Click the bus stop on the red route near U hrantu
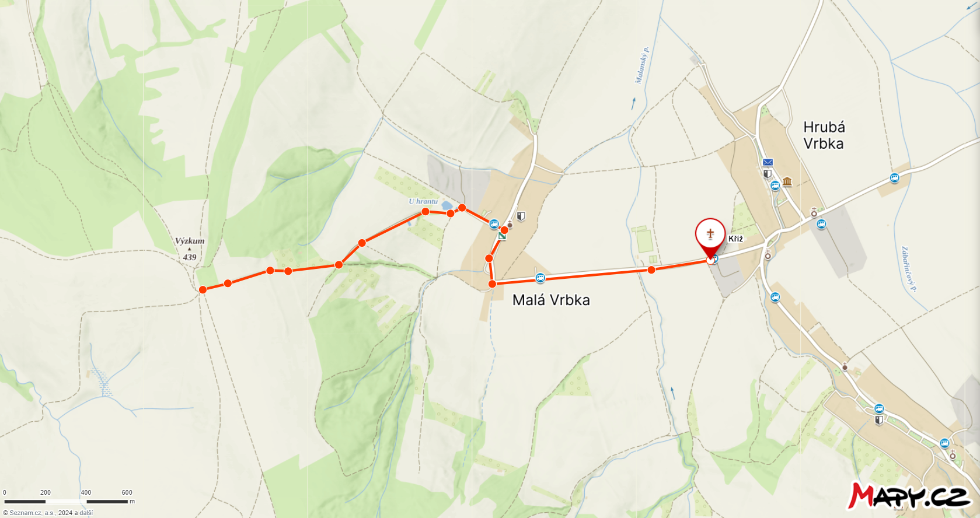 [x=494, y=224]
